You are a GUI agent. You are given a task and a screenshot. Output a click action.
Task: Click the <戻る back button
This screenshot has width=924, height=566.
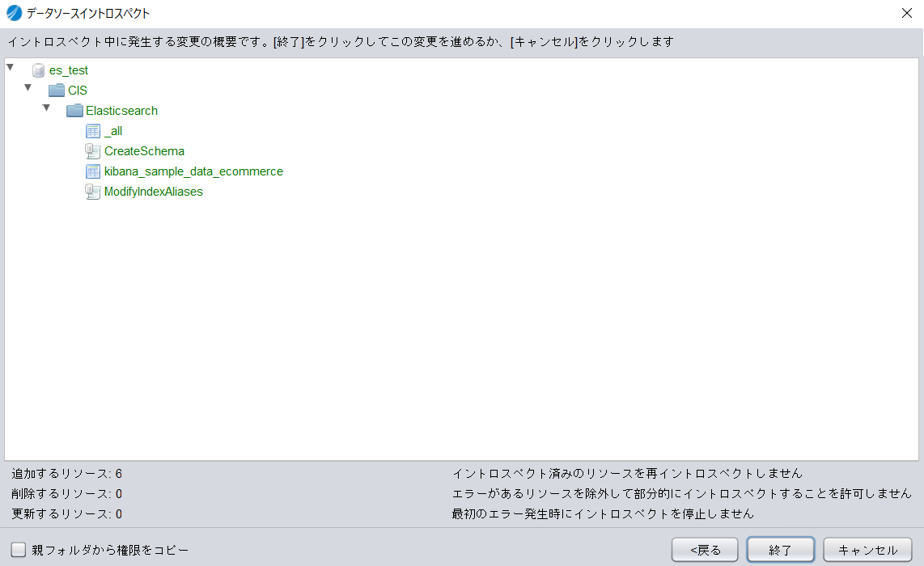click(x=705, y=550)
